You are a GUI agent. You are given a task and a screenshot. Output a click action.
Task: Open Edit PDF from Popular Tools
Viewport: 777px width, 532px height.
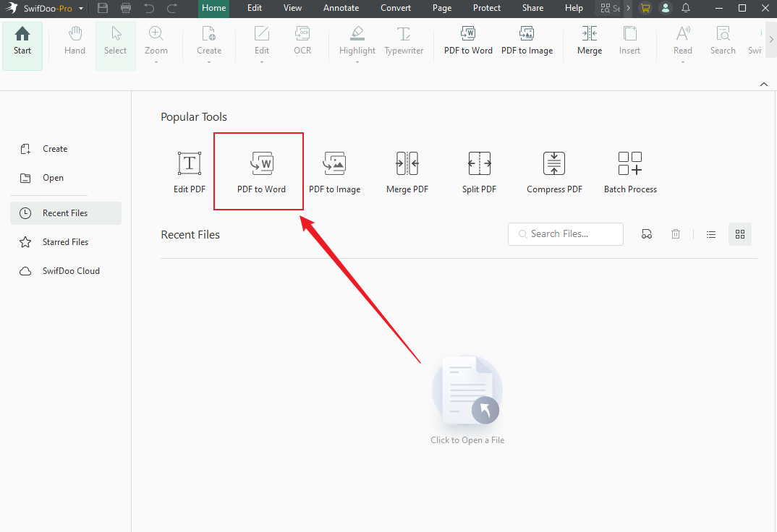tap(190, 172)
